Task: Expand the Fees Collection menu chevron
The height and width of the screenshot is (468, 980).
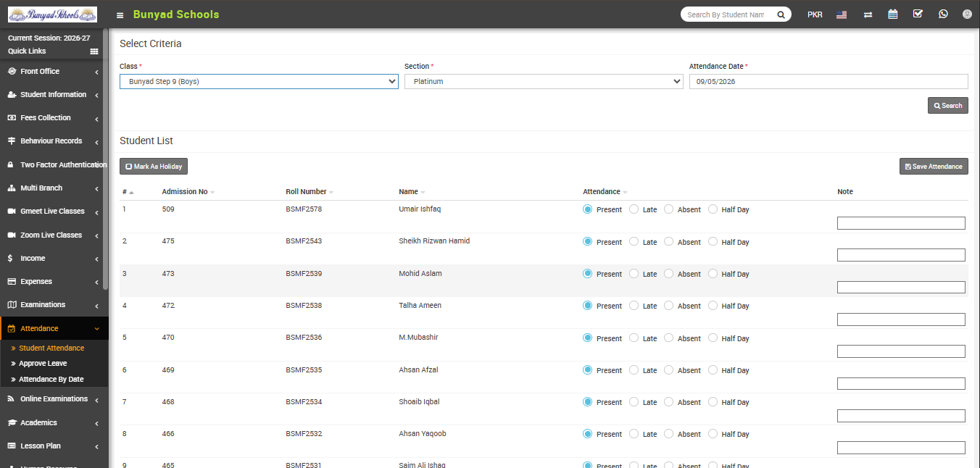Action: coord(96,118)
